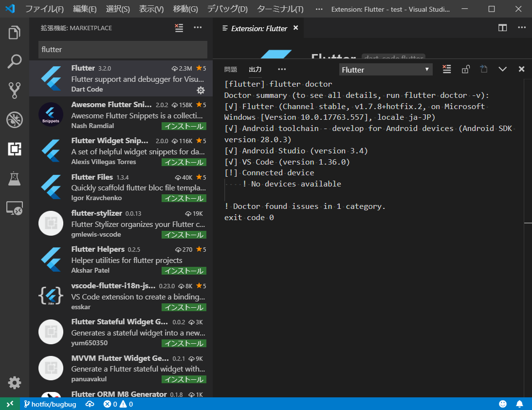
Task: Open the Search view in activity bar
Action: (x=14, y=61)
